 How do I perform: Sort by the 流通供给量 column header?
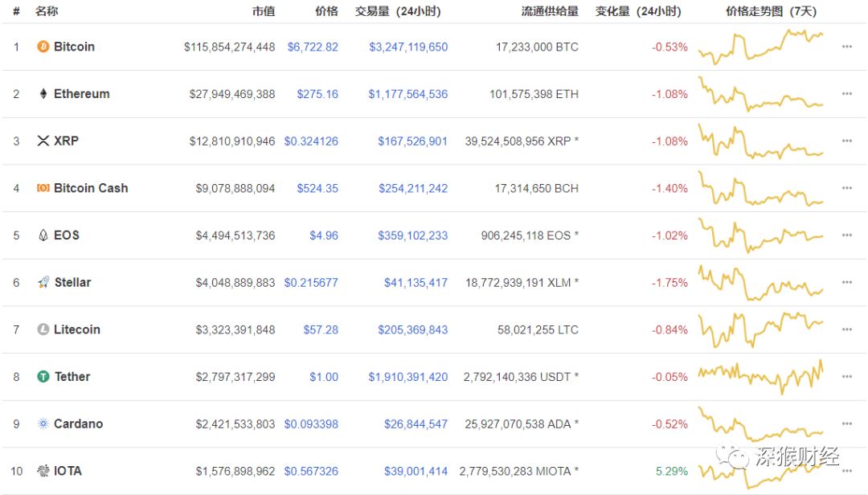550,11
